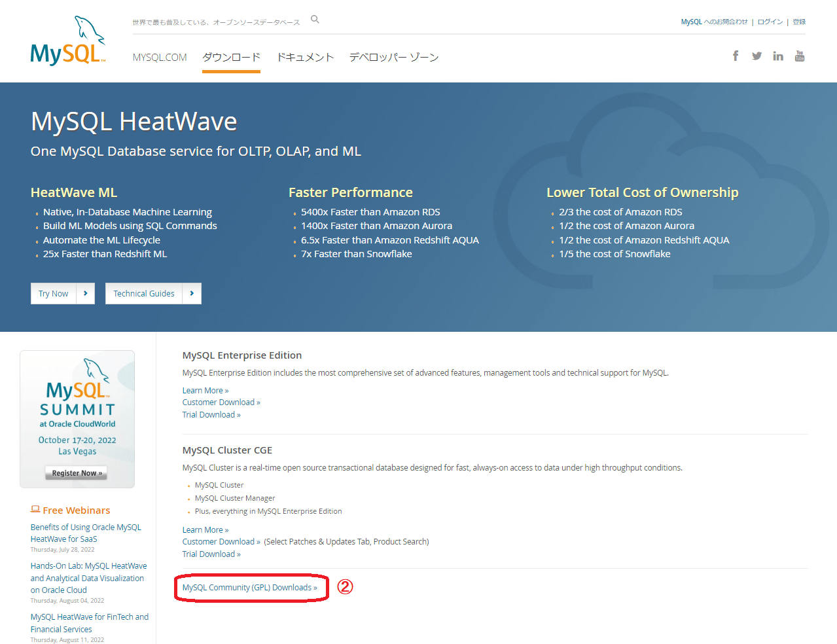Click the Register Now button
This screenshot has width=837, height=644.
(x=77, y=473)
